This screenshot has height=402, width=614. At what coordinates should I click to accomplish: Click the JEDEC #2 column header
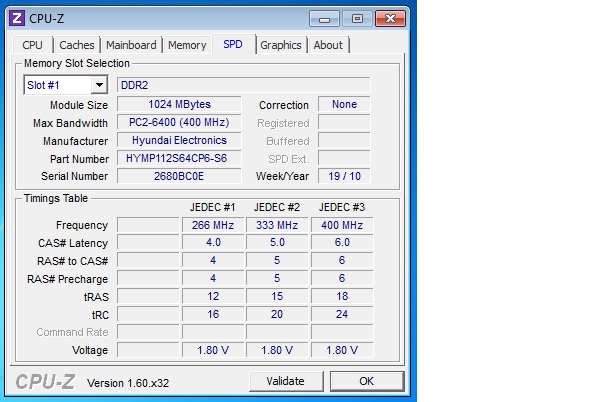[x=277, y=207]
